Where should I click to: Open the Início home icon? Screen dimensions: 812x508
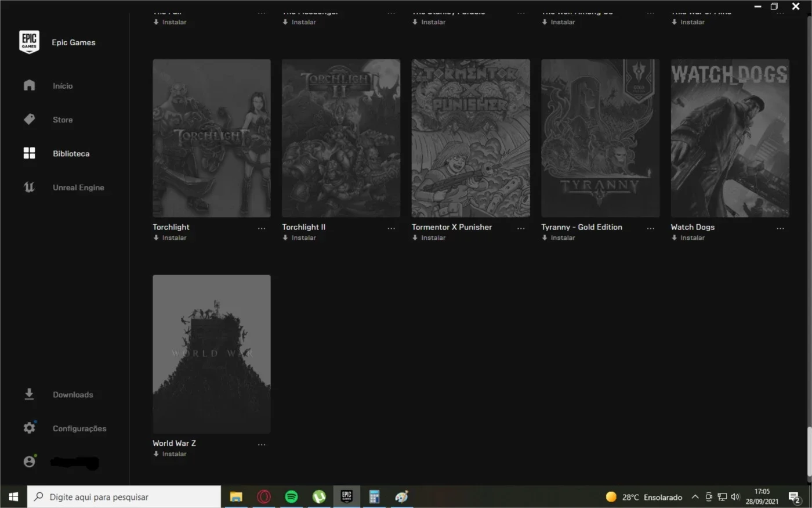(29, 85)
